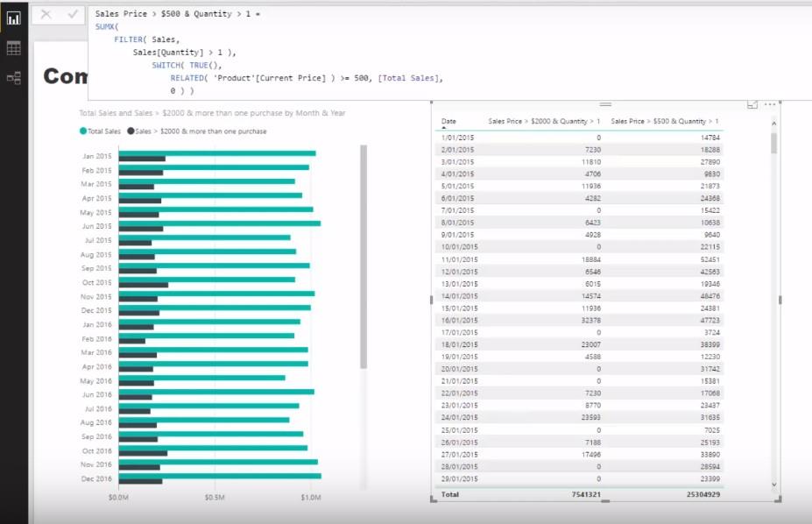Screen dimensions: 812x524
Task: Switch to the Report view icon
Action: click(14, 18)
